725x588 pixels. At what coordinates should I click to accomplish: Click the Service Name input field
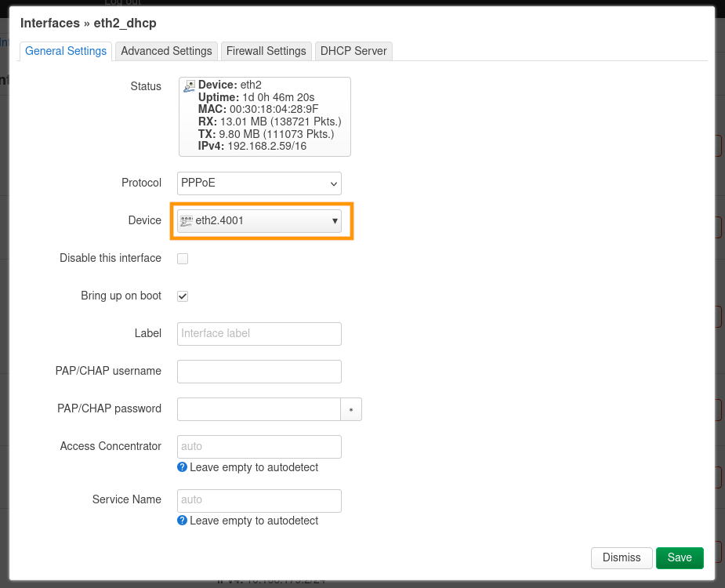point(259,500)
